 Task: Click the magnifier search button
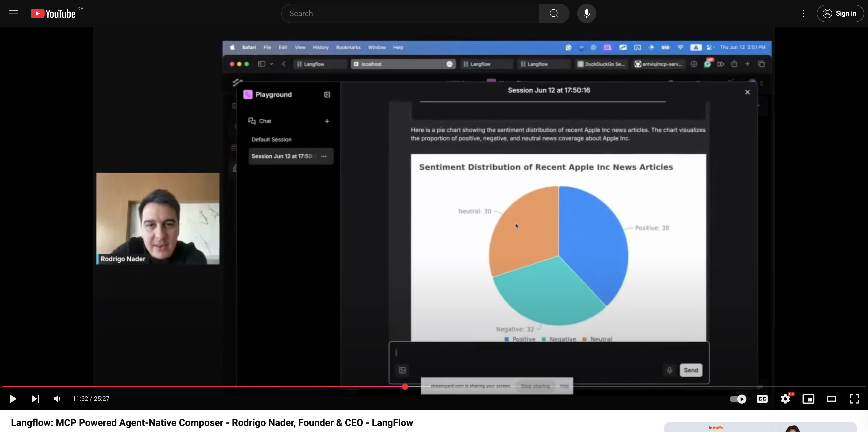(x=554, y=13)
